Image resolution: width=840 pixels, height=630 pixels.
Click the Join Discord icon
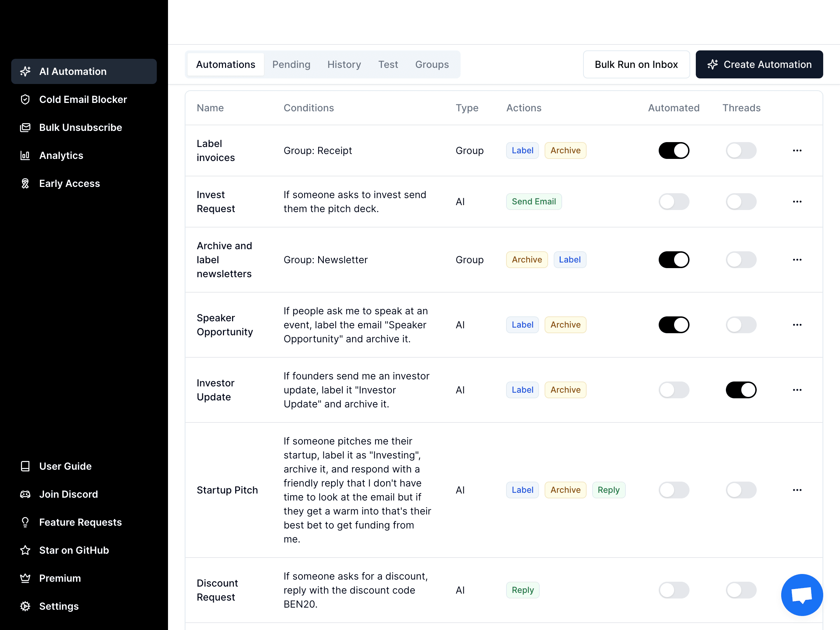[x=25, y=495]
